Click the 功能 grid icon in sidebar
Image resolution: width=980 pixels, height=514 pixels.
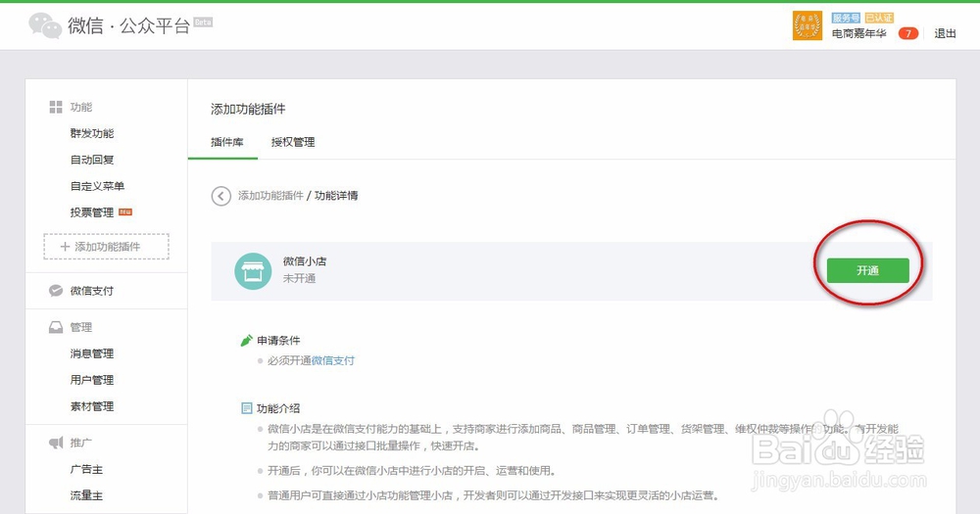point(56,107)
